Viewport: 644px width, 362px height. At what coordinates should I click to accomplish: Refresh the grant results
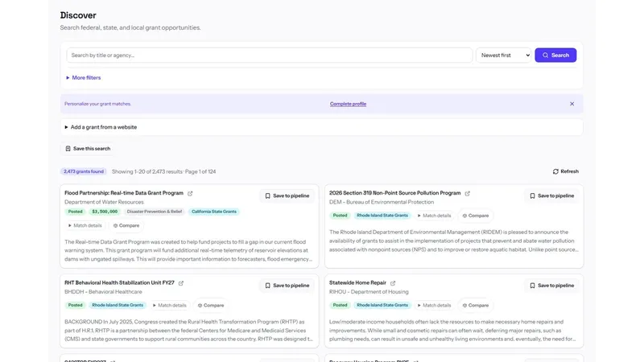click(566, 171)
